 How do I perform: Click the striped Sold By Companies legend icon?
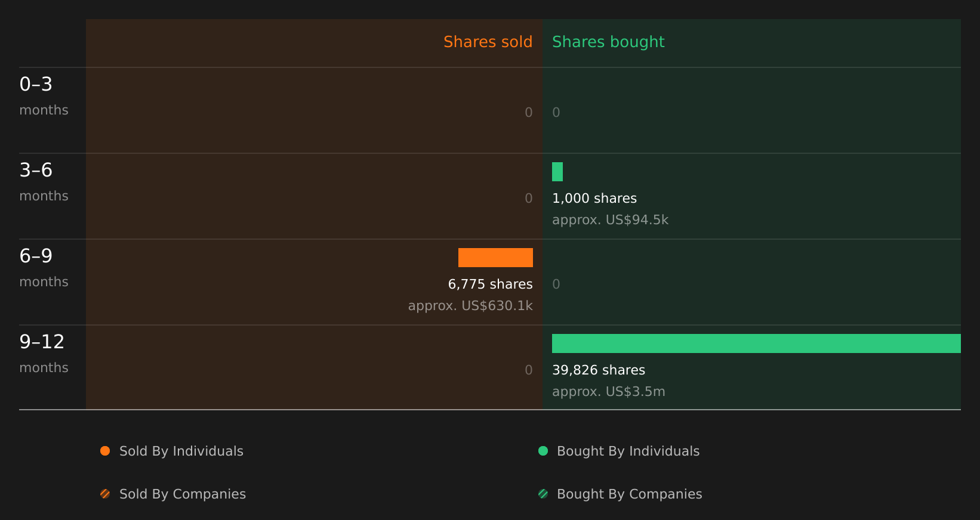point(105,494)
